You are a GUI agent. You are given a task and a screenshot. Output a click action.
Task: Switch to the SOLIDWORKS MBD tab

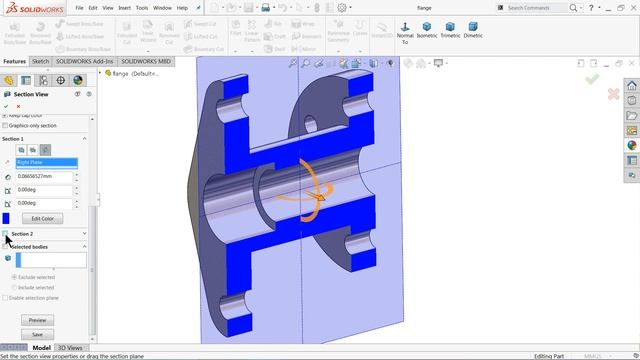pos(146,61)
